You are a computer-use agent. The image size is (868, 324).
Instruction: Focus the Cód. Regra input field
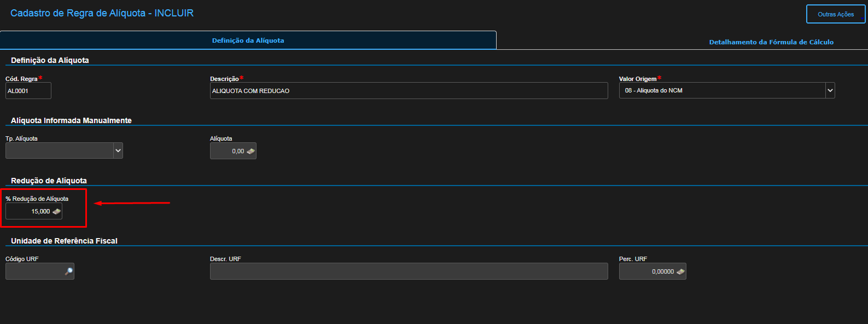coord(28,91)
